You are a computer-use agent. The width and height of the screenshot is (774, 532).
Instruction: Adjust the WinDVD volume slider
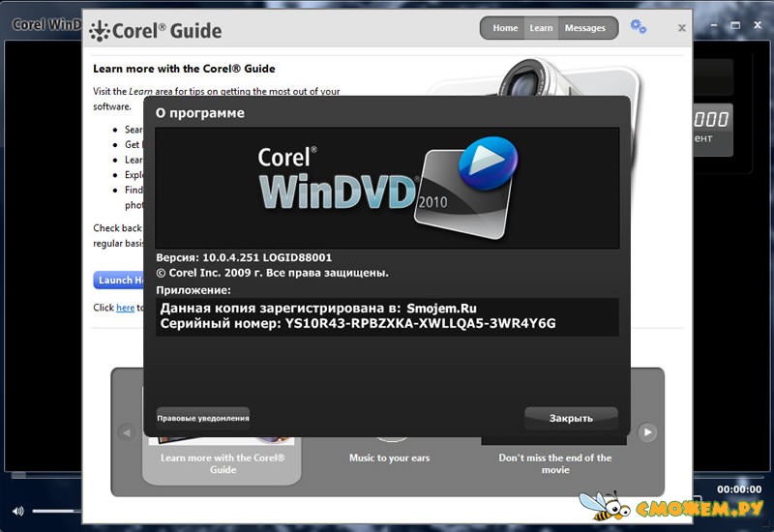click(x=57, y=511)
